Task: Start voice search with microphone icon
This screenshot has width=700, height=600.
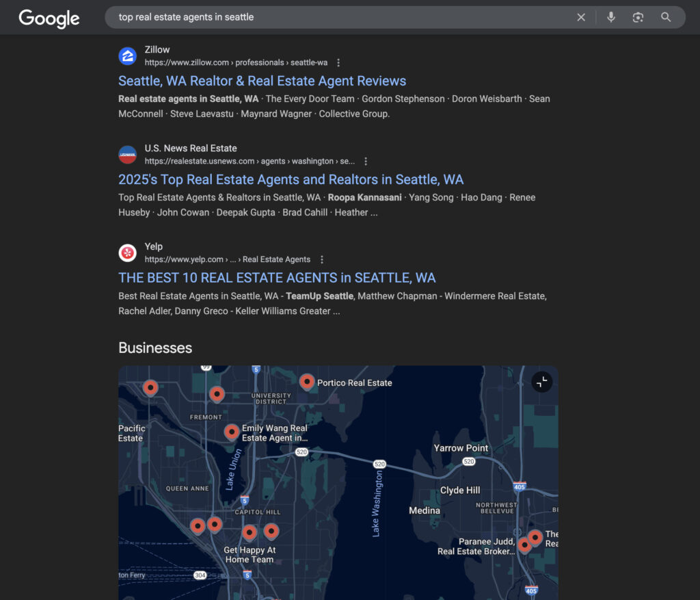Action: point(610,17)
